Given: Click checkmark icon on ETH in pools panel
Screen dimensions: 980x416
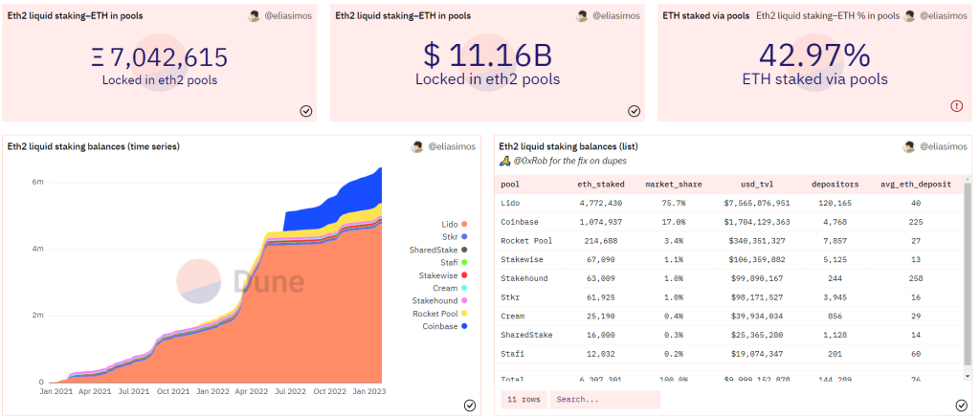Looking at the screenshot, I should coord(305,111).
